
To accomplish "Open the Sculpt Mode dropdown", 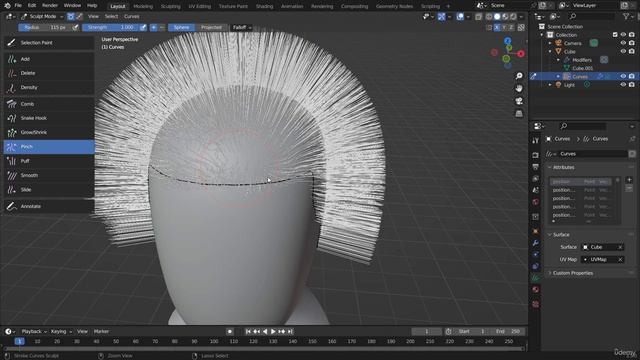I will click(42, 17).
